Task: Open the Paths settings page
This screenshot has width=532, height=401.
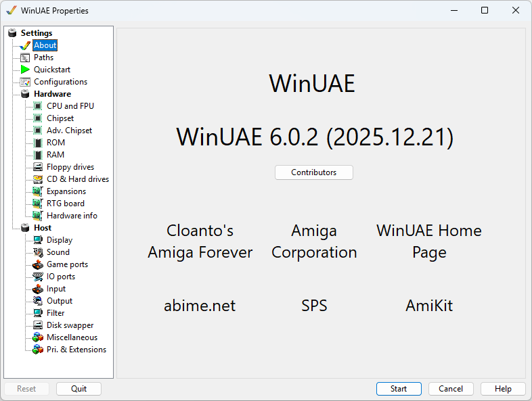Action: (x=43, y=57)
